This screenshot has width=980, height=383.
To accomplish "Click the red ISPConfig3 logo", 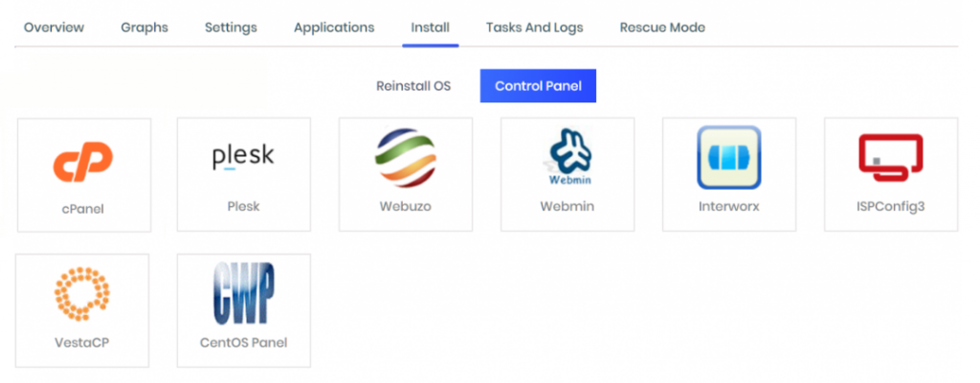I will (891, 158).
